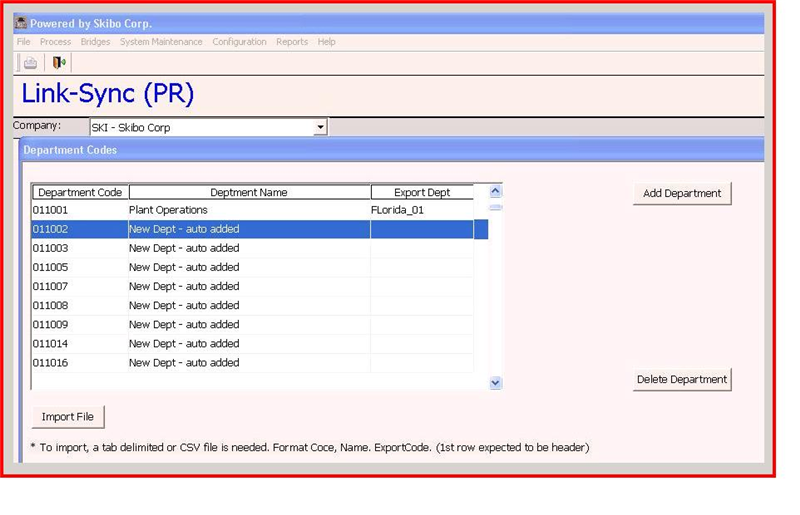Open the Configuration menu
Viewport: 800px width, 515px height.
239,42
